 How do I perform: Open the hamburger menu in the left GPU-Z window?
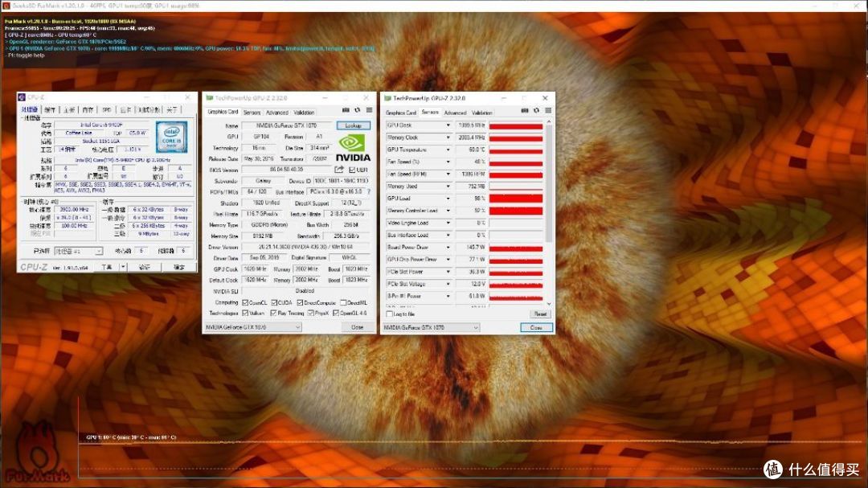[369, 110]
